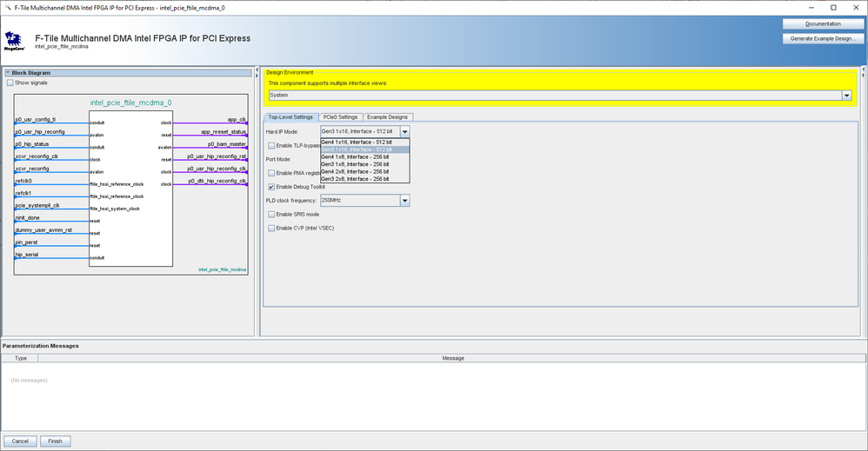Click the Hard IP Mode dropdown arrow

pos(404,131)
